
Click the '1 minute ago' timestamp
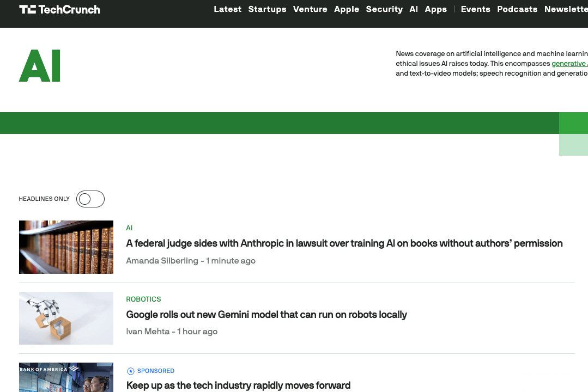pyautogui.click(x=231, y=261)
